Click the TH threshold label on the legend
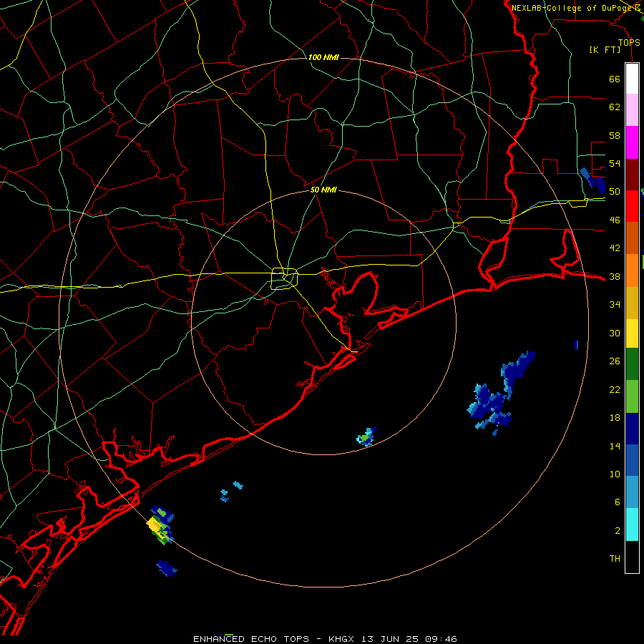 [x=615, y=559]
